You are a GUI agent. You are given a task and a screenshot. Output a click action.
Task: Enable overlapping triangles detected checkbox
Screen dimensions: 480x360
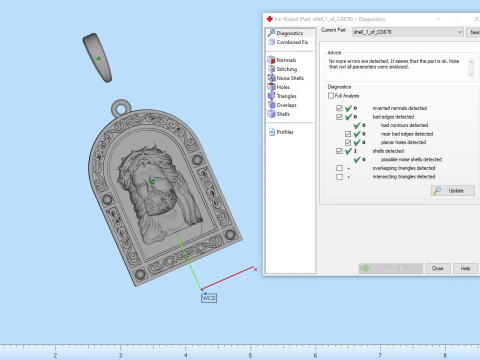[x=339, y=168]
